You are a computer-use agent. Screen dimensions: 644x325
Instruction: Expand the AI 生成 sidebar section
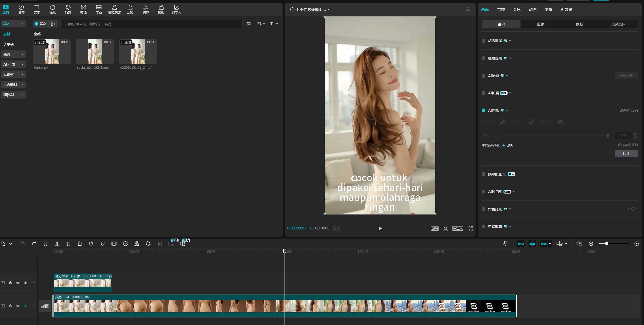click(x=13, y=64)
